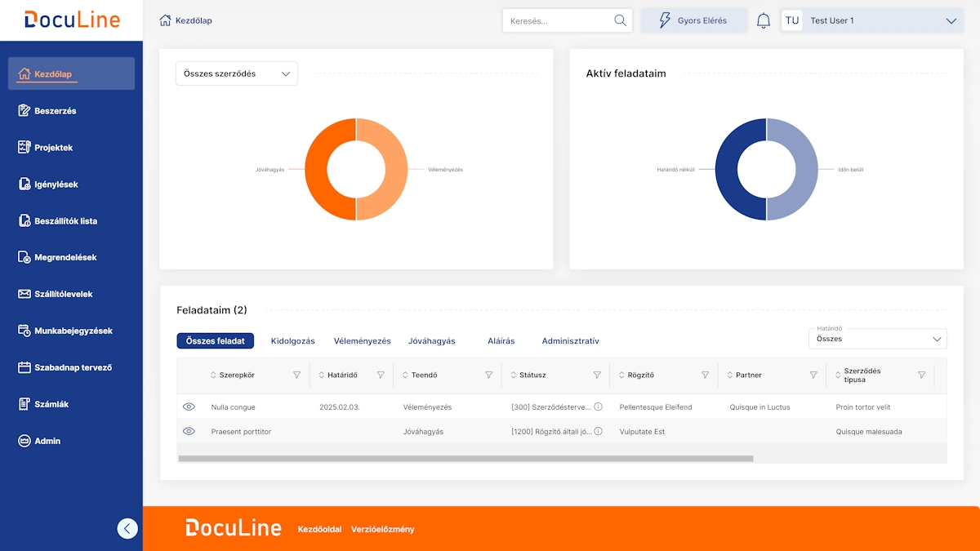Switch to the Véleményezés tab

[362, 341]
